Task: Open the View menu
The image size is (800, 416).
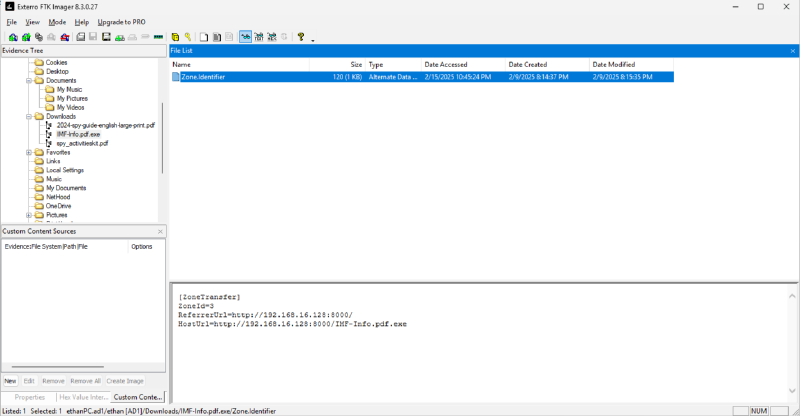Action: point(32,22)
